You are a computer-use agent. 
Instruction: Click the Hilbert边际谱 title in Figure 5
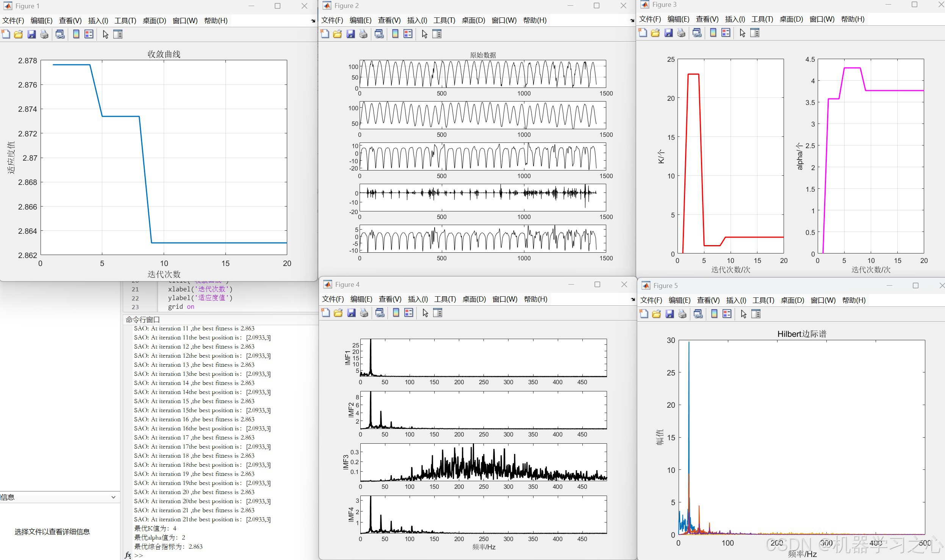click(x=802, y=334)
